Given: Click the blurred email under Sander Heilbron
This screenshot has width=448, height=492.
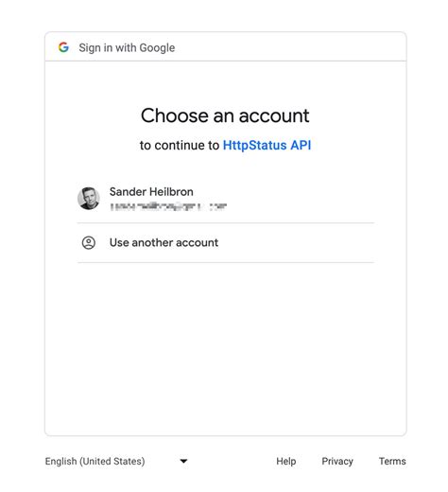Looking at the screenshot, I should 168,206.
